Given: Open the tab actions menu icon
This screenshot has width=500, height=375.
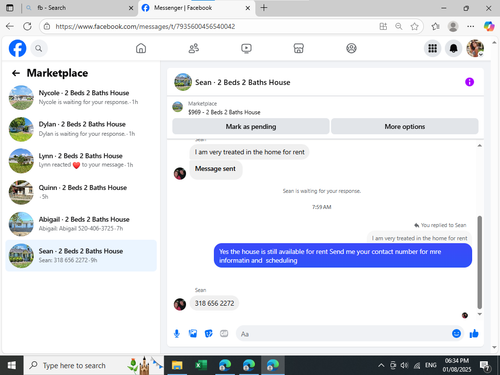Looking at the screenshot, I should pos(10,8).
